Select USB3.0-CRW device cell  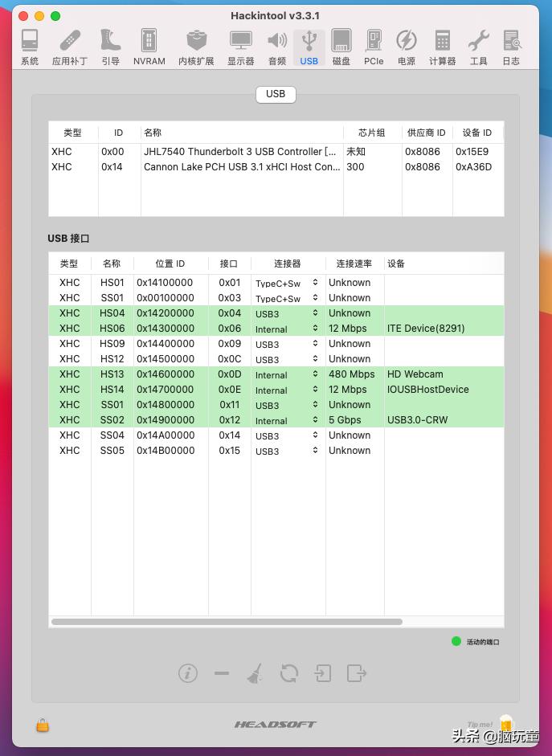point(418,420)
